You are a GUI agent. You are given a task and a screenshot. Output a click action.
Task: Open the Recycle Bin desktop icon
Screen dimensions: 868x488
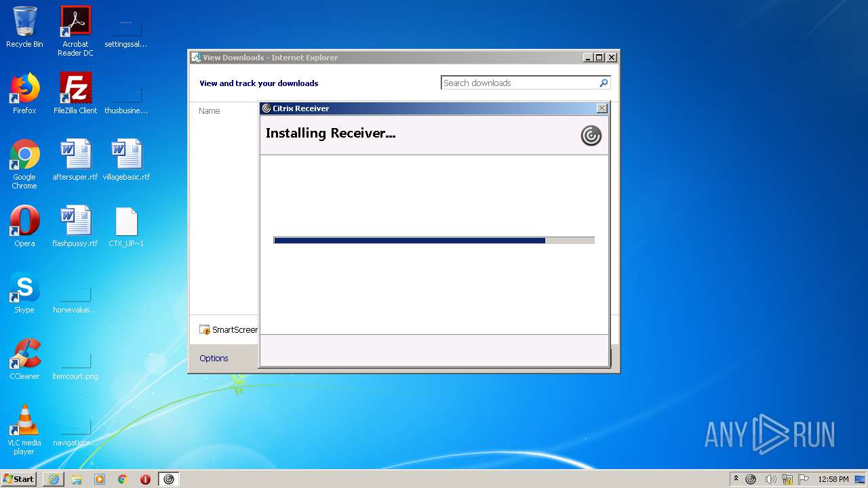coord(24,27)
